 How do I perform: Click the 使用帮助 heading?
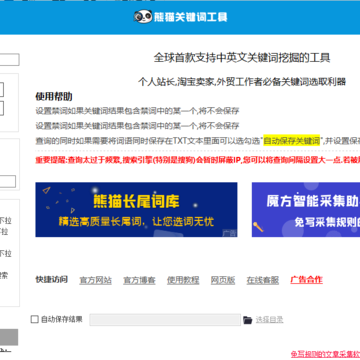(54, 97)
